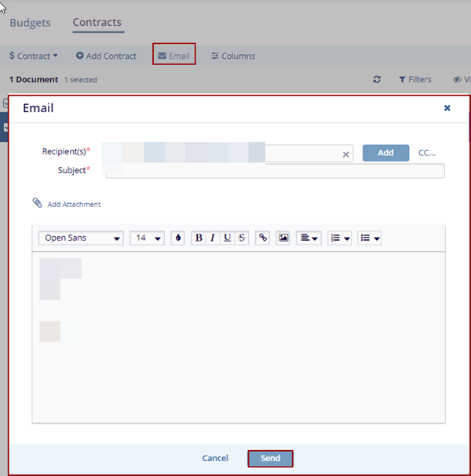Image resolution: width=471 pixels, height=476 pixels.
Task: Expand the text alignment dropdown
Action: (x=309, y=238)
